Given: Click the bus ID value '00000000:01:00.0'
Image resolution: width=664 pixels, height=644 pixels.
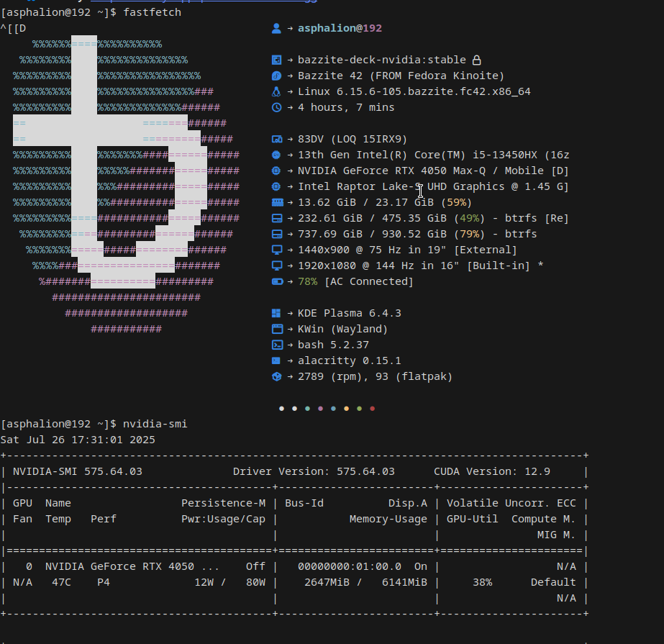Looking at the screenshot, I should (x=350, y=566).
